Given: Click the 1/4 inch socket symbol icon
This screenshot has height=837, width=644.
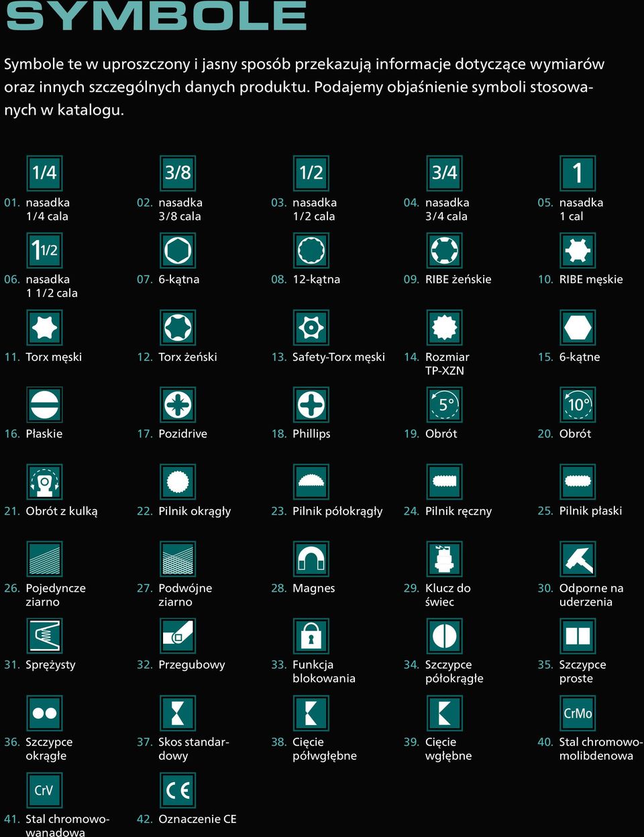Looking at the screenshot, I should [x=44, y=173].
